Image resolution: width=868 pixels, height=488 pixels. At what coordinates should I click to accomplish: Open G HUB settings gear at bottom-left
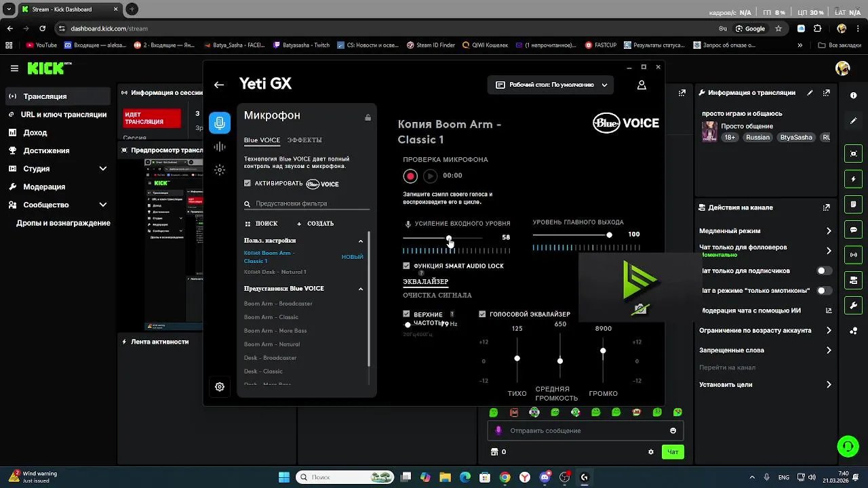[220, 387]
